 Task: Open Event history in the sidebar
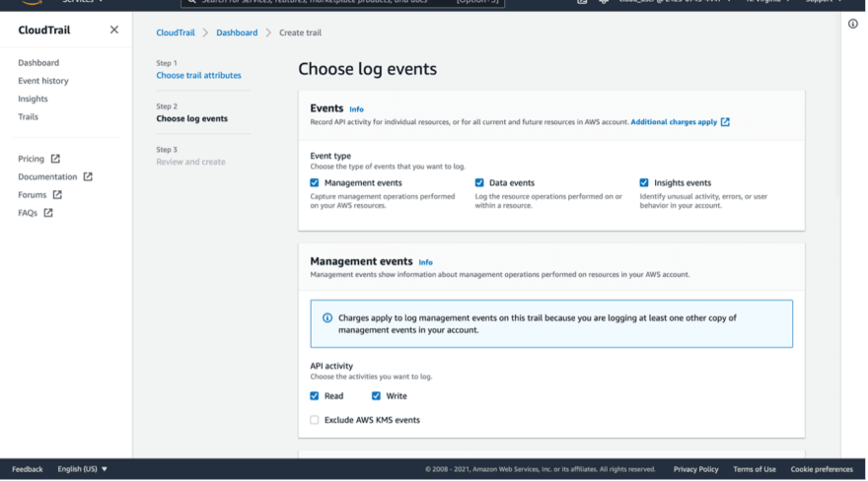(x=43, y=81)
